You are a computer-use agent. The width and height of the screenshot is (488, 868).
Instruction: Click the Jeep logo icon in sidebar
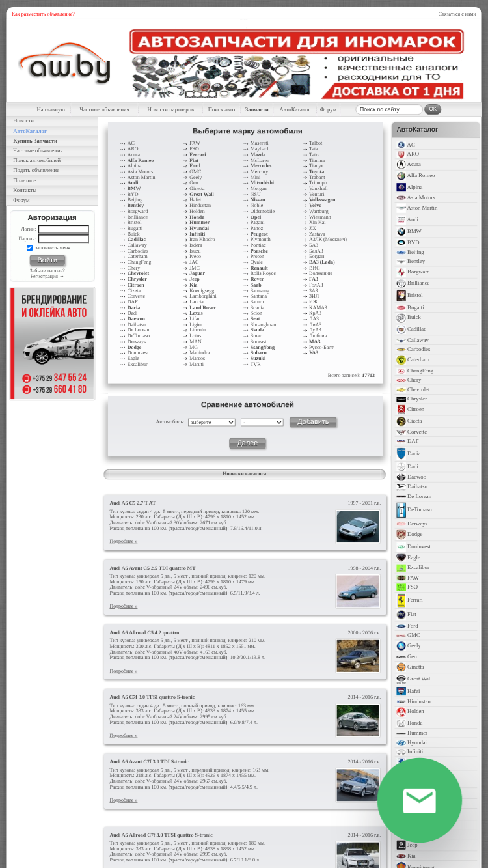coord(401,845)
